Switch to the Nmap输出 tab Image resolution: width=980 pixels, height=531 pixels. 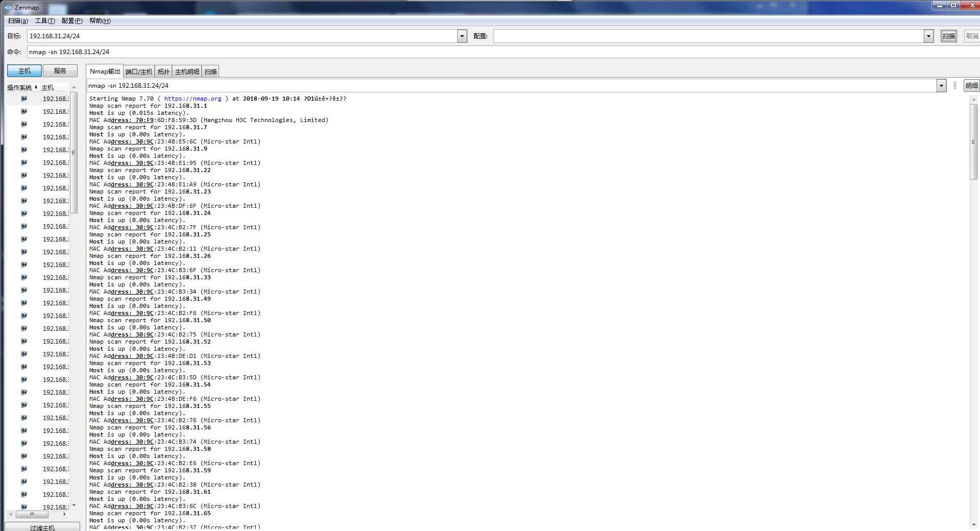click(105, 71)
